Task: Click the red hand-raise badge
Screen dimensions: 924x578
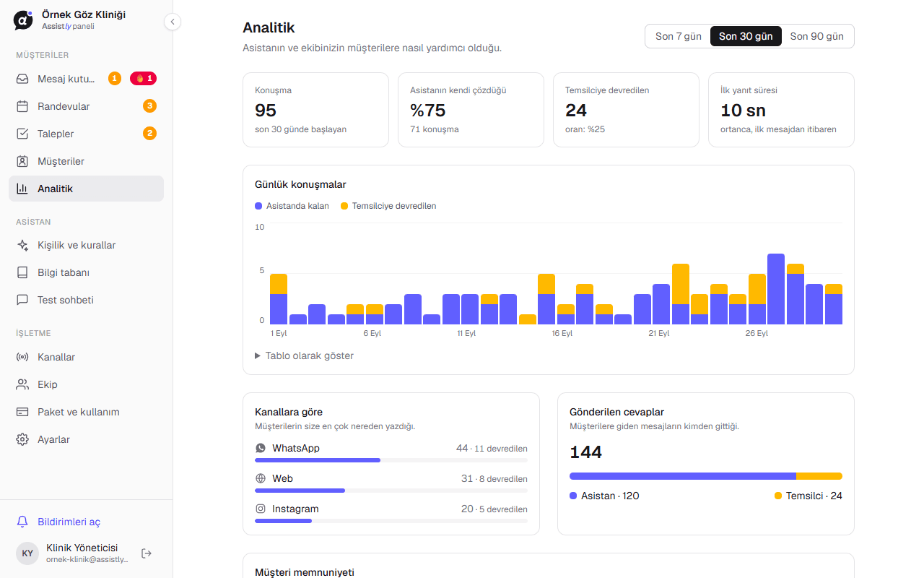Action: coord(143,78)
